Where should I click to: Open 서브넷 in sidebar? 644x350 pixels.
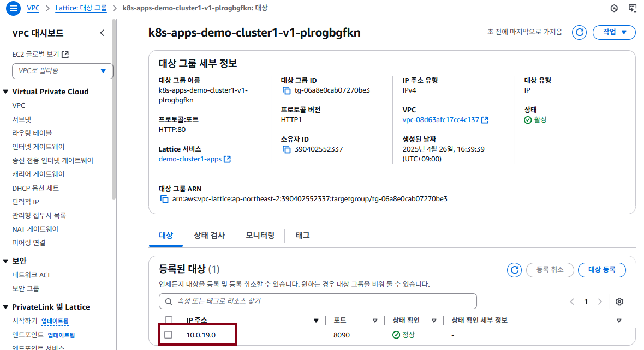[x=22, y=119]
